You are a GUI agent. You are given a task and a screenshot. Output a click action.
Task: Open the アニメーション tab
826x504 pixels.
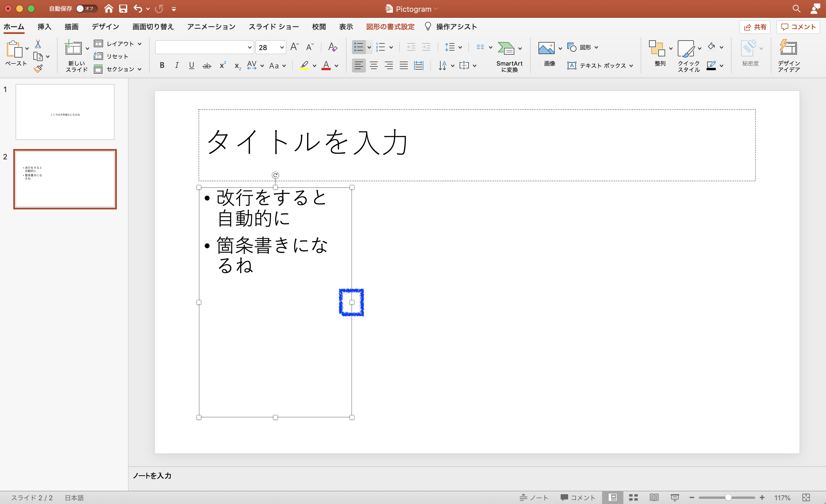point(211,27)
